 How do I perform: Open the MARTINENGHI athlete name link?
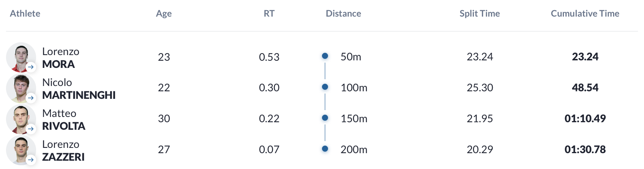click(79, 95)
